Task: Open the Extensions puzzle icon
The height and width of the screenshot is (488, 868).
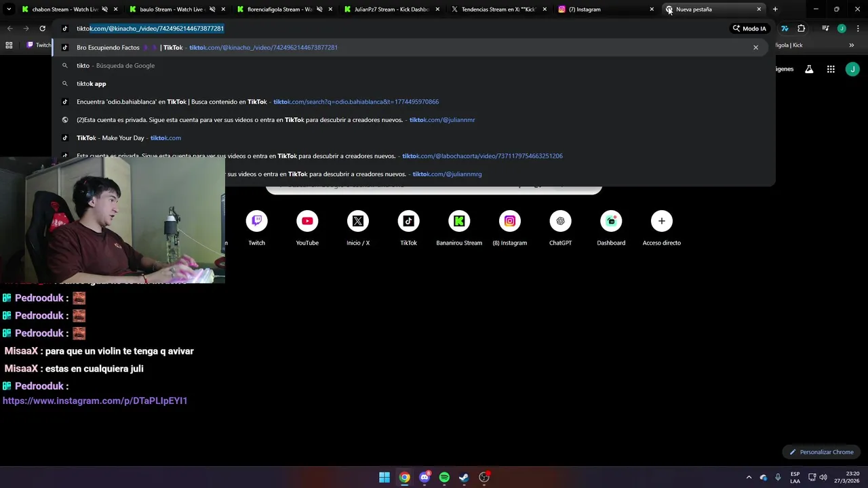Action: coord(802,28)
